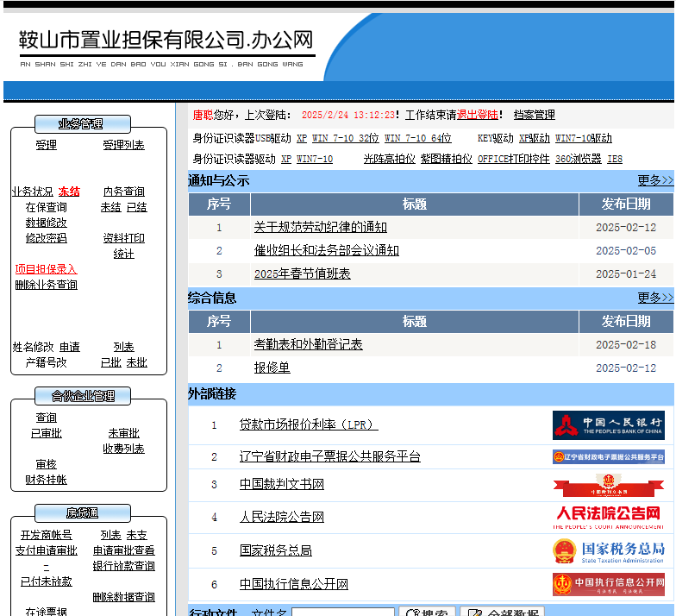Log out via 退出登陆 link
676x616 pixels.
(478, 115)
